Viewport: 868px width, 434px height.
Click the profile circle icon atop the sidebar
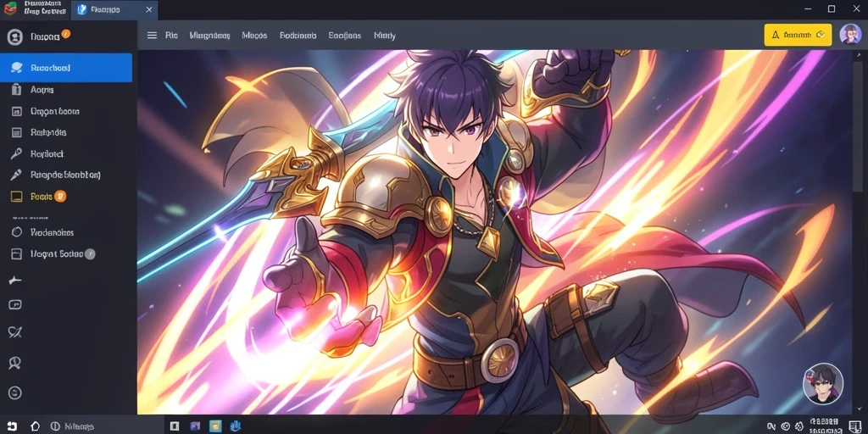15,37
